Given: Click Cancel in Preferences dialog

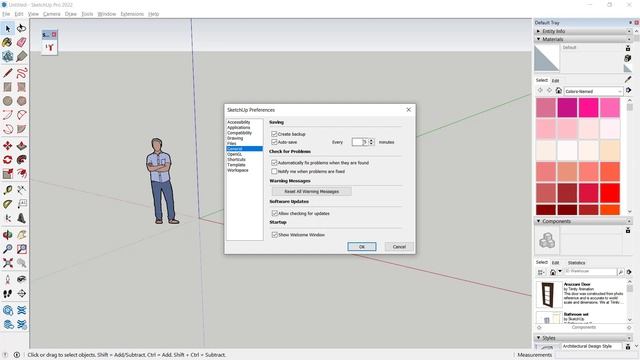Looking at the screenshot, I should tap(399, 247).
